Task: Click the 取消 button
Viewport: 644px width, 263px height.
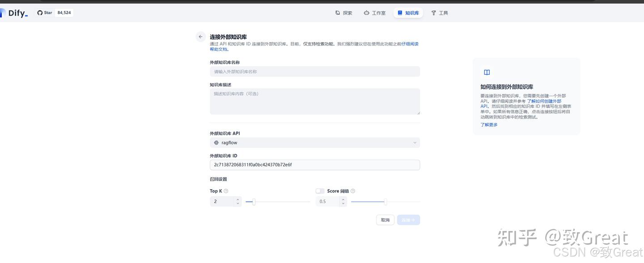Action: coord(385,220)
